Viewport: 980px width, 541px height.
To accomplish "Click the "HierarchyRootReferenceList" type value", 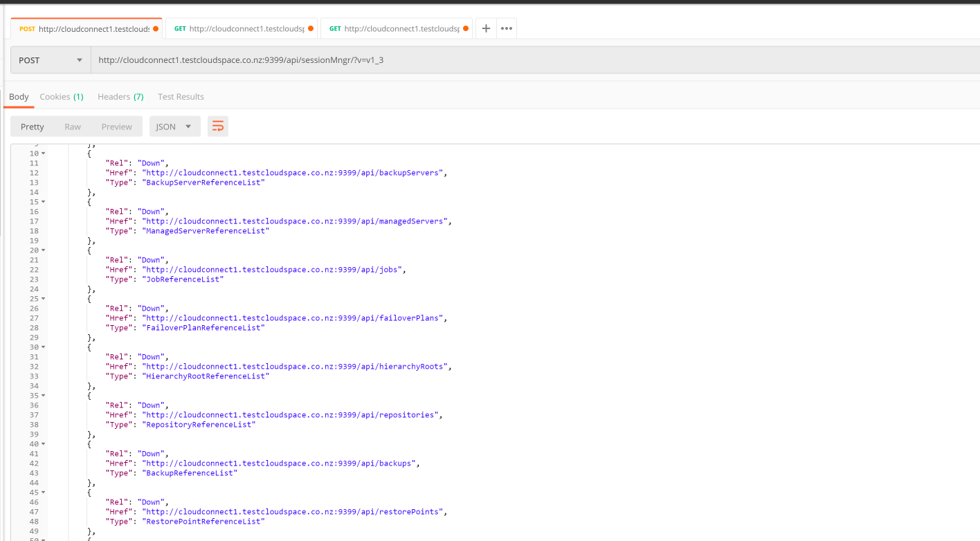I will point(206,376).
